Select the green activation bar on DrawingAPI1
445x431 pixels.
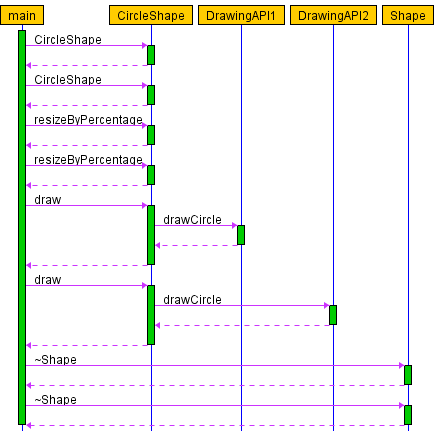pos(241,235)
